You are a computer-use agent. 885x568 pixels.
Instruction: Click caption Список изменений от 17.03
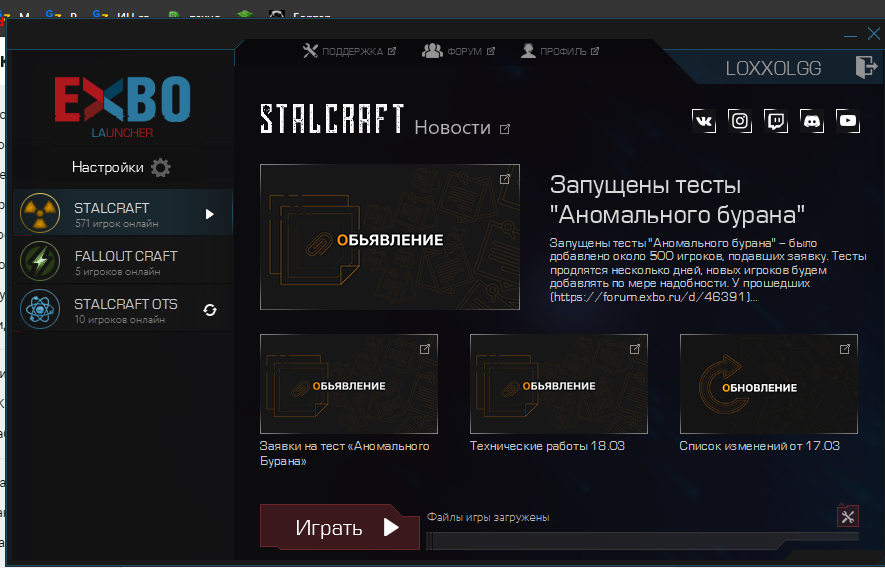pos(760,446)
